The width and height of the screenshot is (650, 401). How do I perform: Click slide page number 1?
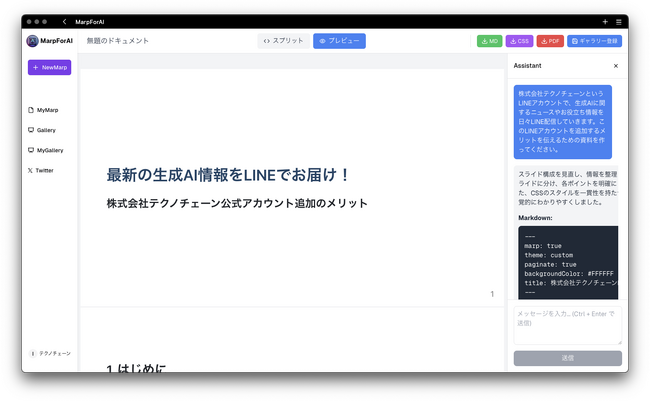pos(492,294)
